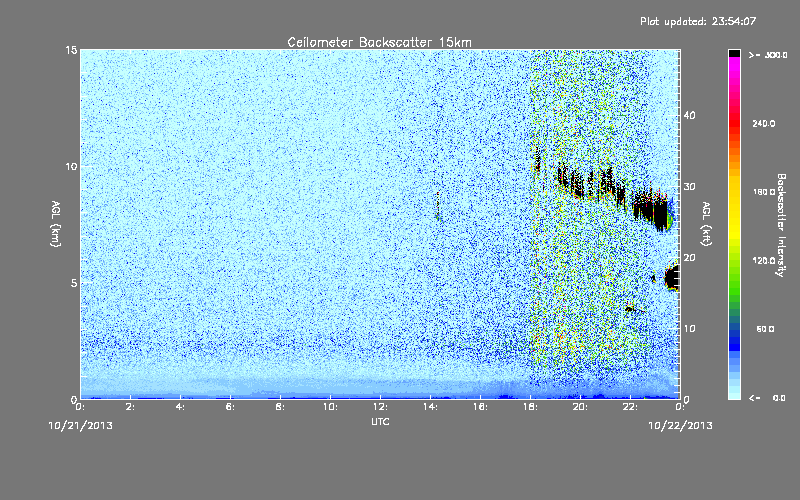Click the '18:' hour tick label
Viewport: 800px width, 500px height.
pos(530,407)
